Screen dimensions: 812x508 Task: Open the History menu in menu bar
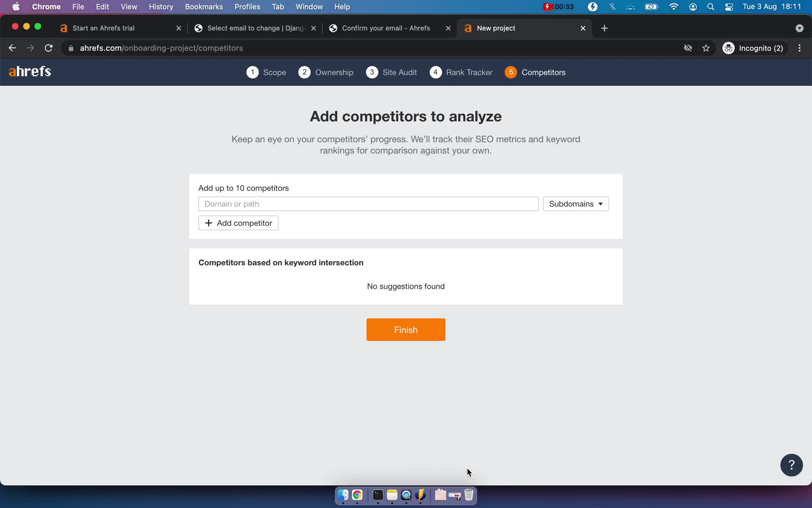[x=161, y=6]
